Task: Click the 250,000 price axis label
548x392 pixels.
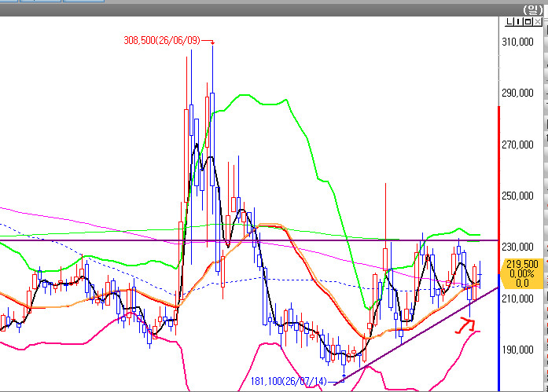Action: 517,196
